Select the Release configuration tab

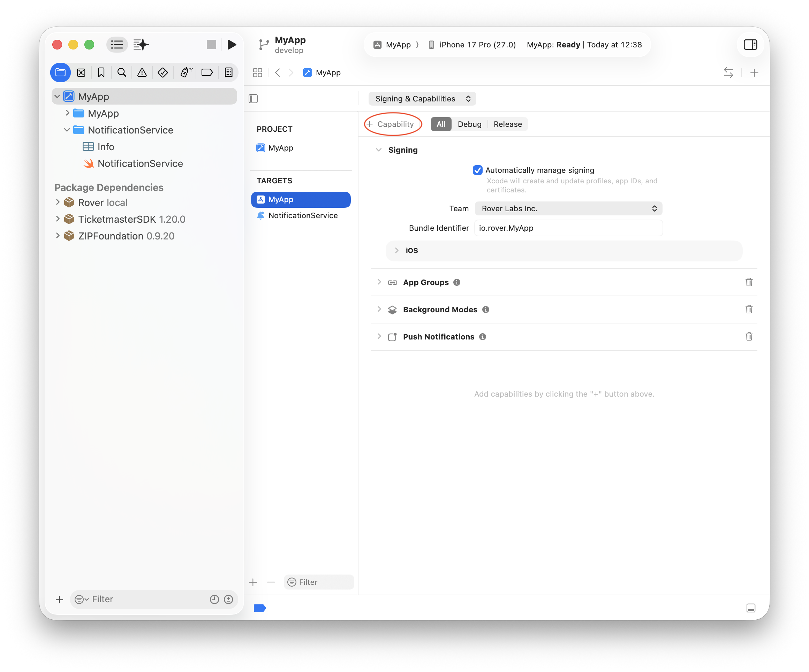pos(507,124)
